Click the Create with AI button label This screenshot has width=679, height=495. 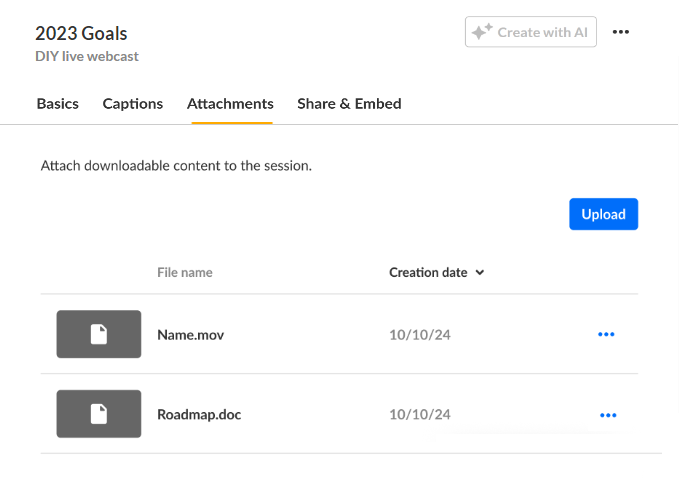542,32
